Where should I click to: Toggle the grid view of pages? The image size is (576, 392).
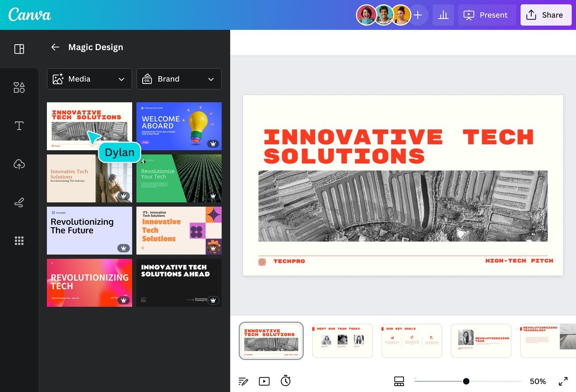coord(399,381)
